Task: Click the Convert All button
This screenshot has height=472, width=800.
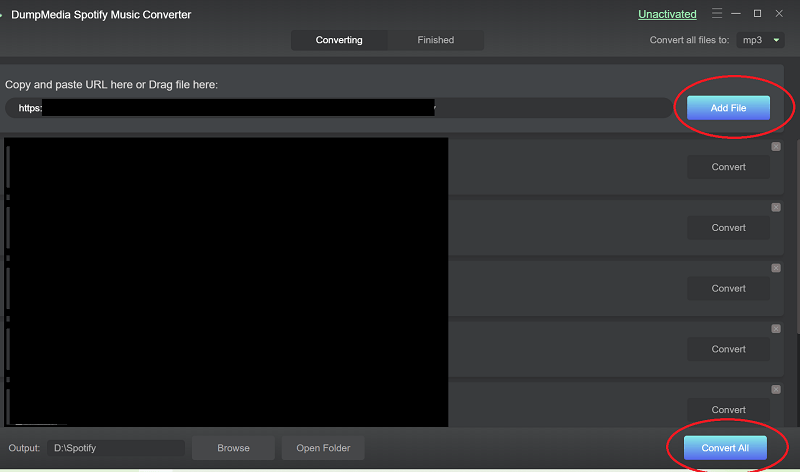Action: (x=725, y=448)
